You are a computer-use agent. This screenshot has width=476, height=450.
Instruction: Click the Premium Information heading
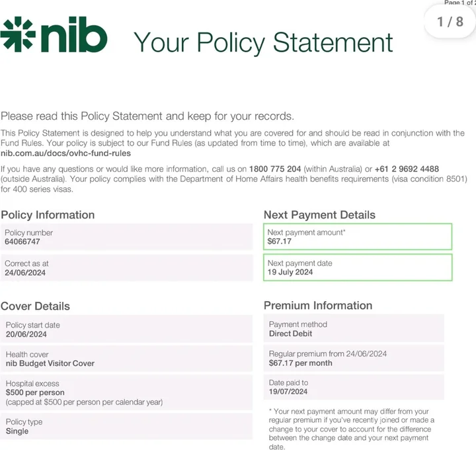coord(318,305)
